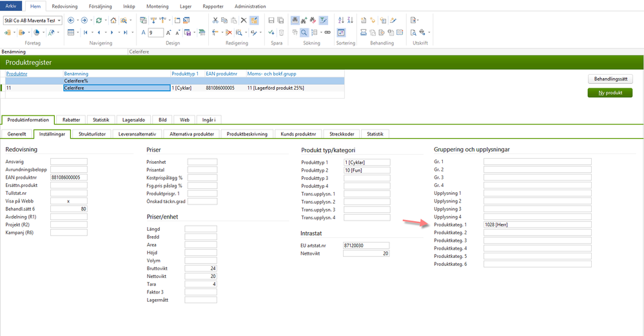644x336 pixels.
Task: Switch to the Lagersaldo tab
Action: [133, 119]
